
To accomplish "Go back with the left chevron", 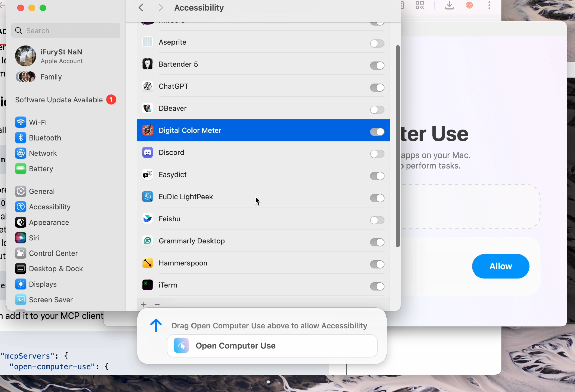I will (141, 8).
